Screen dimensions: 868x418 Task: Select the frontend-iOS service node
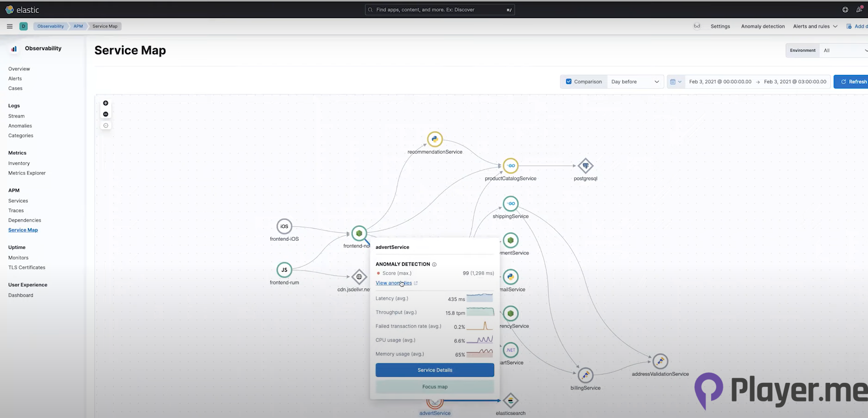pos(284,226)
